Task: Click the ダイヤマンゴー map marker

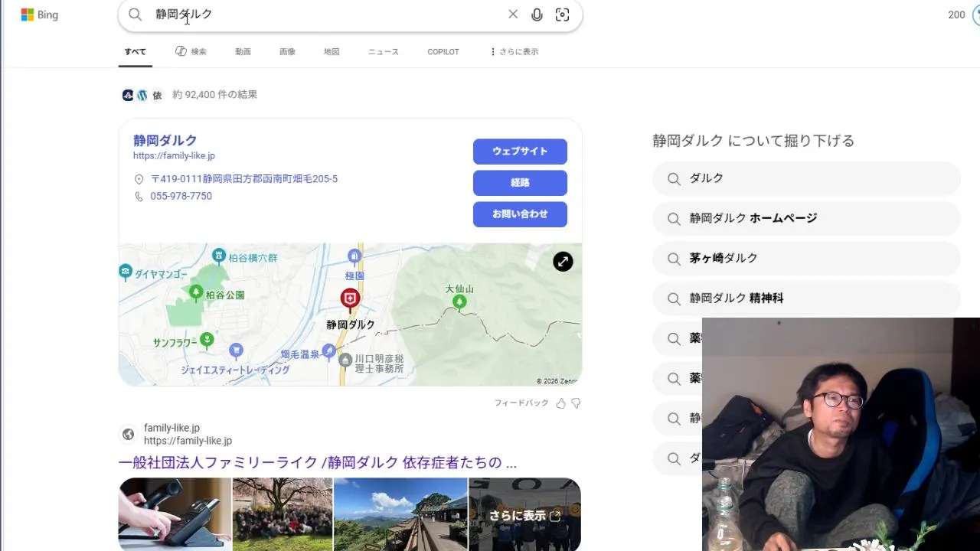Action: [126, 271]
